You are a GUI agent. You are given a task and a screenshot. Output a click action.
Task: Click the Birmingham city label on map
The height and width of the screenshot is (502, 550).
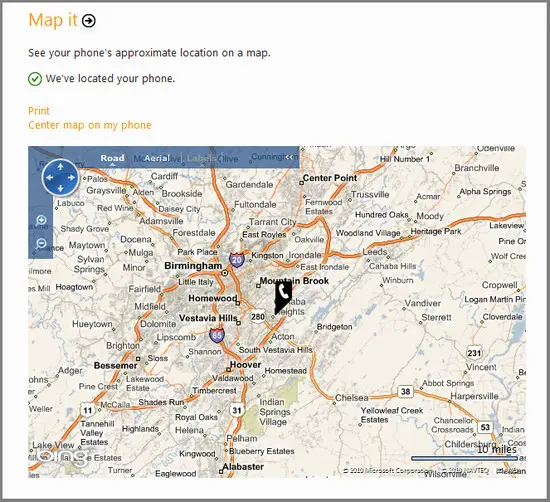[x=193, y=266]
